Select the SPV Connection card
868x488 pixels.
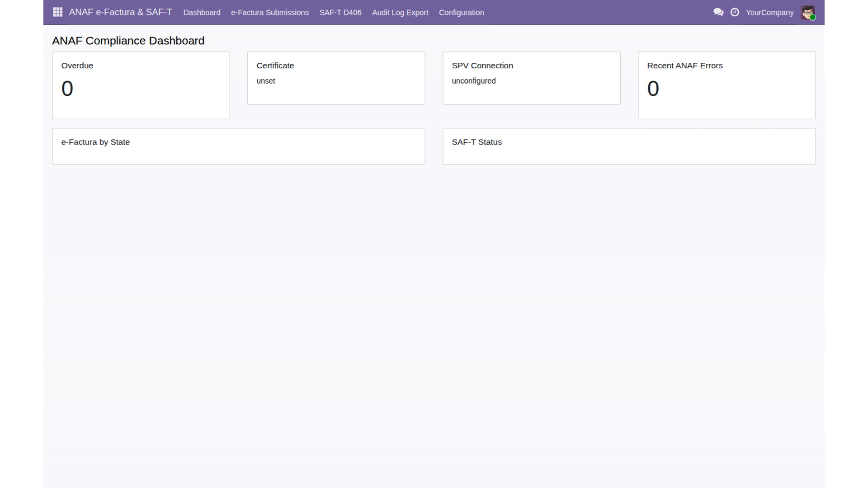click(531, 78)
